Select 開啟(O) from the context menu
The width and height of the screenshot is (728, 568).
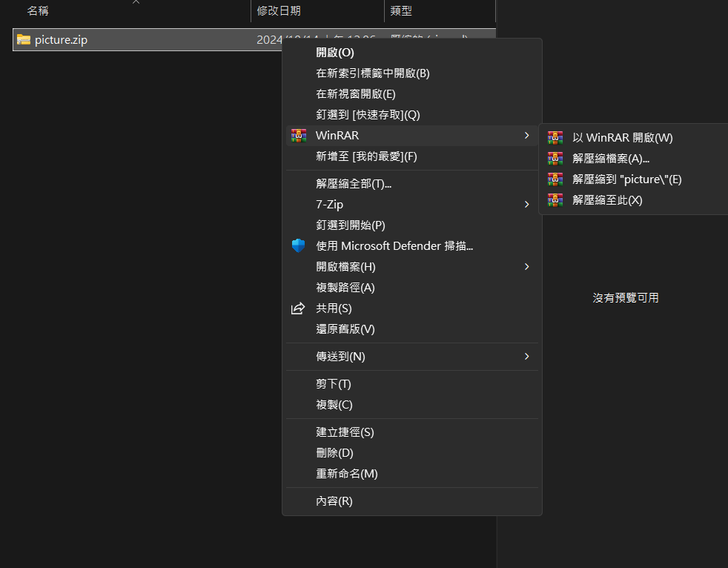pos(335,53)
